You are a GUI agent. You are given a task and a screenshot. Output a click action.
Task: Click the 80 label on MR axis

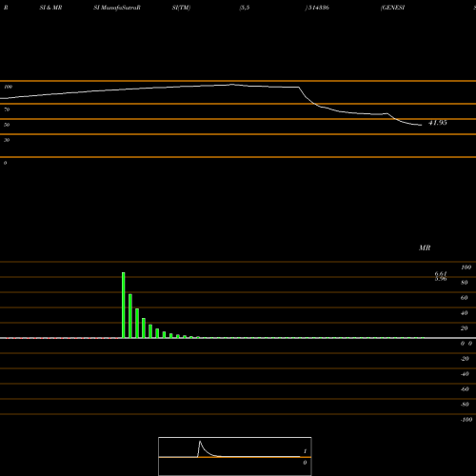(x=465, y=283)
